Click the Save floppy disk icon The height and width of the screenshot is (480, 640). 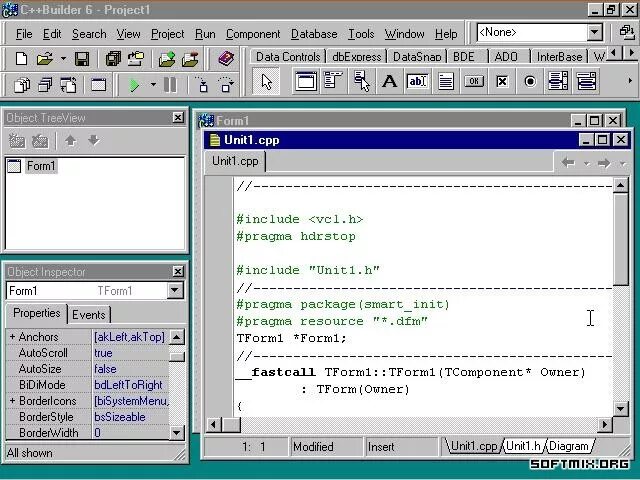82,59
